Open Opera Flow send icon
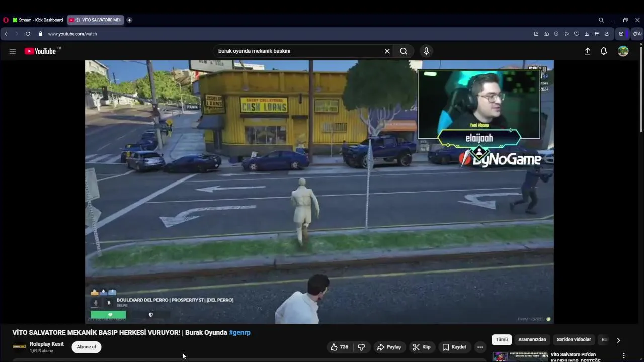Image resolution: width=644 pixels, height=362 pixels. point(567,34)
